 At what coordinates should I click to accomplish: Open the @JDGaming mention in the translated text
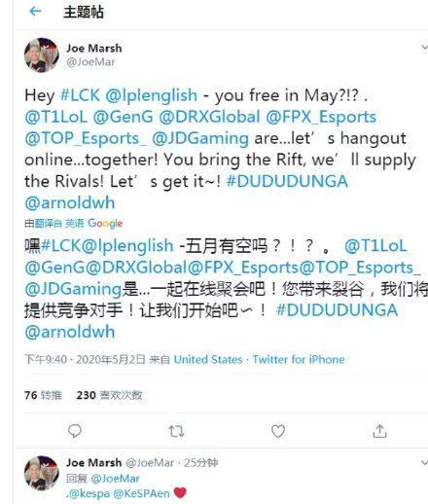pos(73,289)
